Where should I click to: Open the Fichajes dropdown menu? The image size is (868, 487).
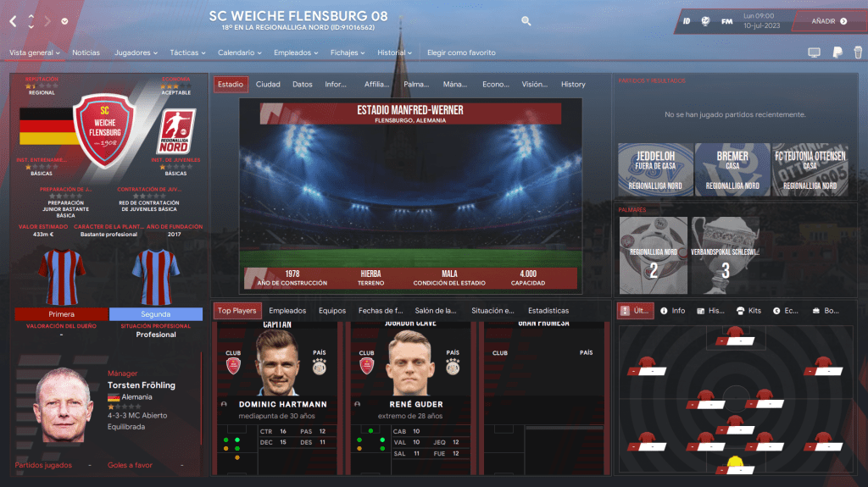click(x=347, y=53)
